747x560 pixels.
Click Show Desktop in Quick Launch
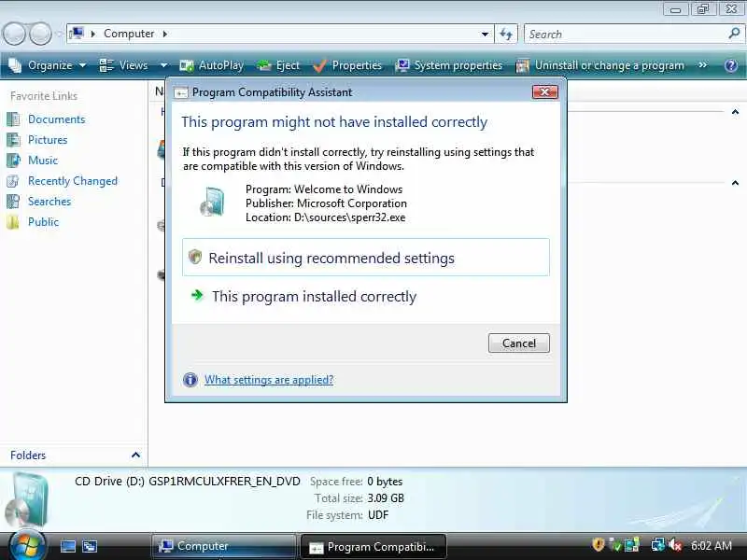pos(67,546)
